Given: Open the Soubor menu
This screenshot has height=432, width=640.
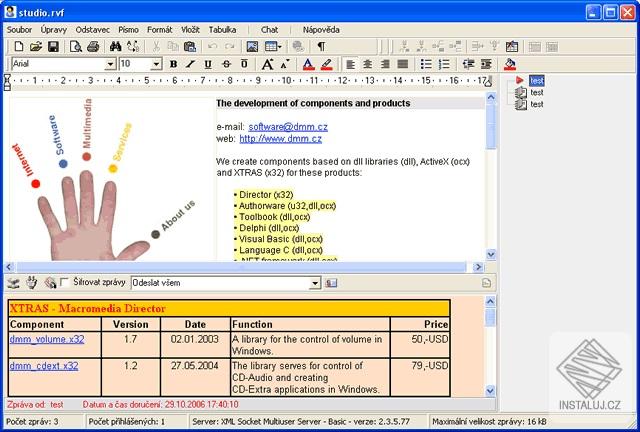Looking at the screenshot, I should click(x=19, y=30).
